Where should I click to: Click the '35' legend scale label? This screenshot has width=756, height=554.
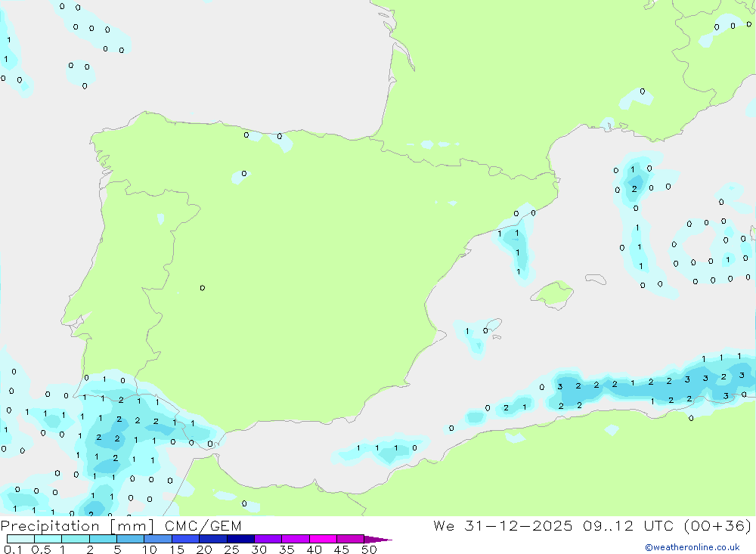point(287,549)
